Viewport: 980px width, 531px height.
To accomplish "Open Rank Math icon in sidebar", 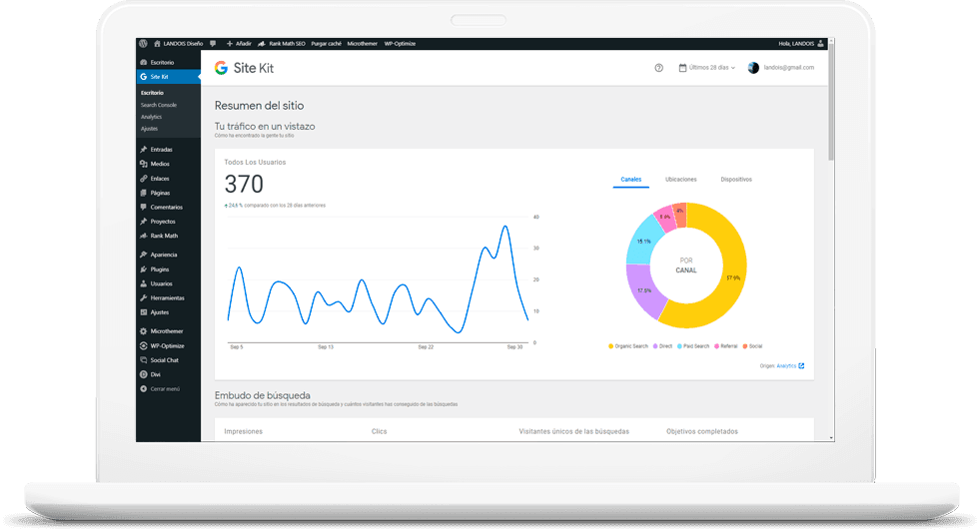I will [144, 236].
